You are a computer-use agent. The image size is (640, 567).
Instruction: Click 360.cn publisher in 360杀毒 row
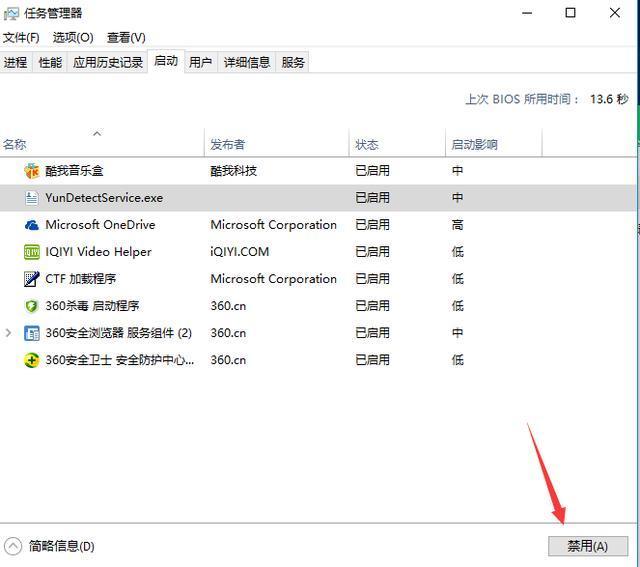coord(228,306)
